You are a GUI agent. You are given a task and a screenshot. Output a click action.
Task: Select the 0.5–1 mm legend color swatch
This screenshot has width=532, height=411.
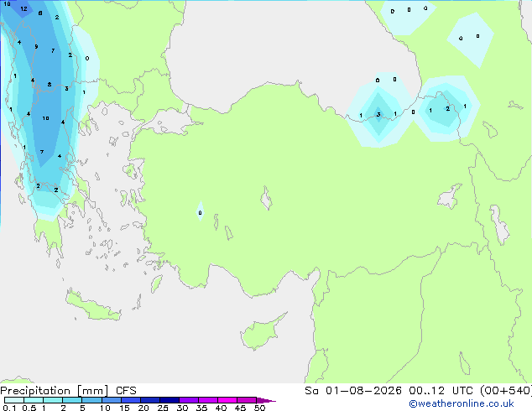34,400
